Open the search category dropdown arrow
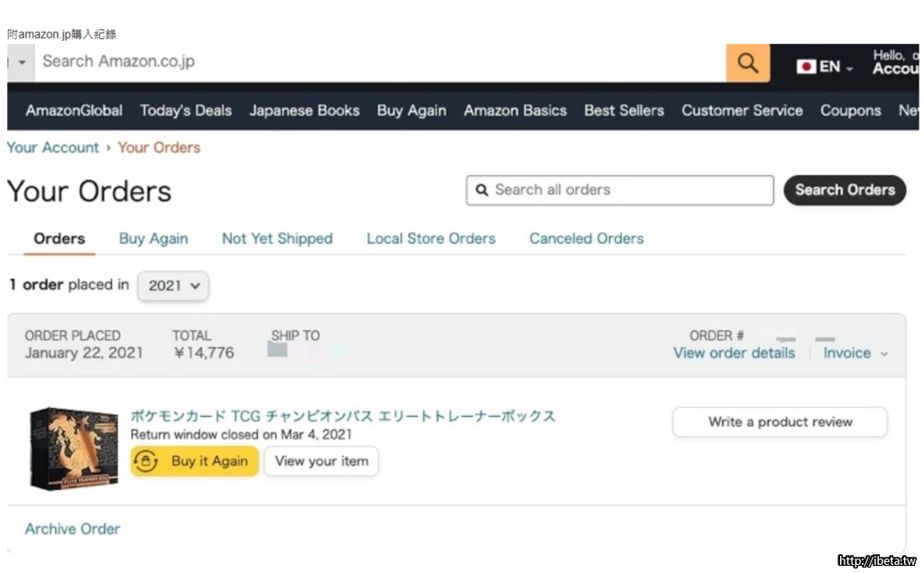Image resolution: width=924 pixels, height=573 pixels. (22, 62)
